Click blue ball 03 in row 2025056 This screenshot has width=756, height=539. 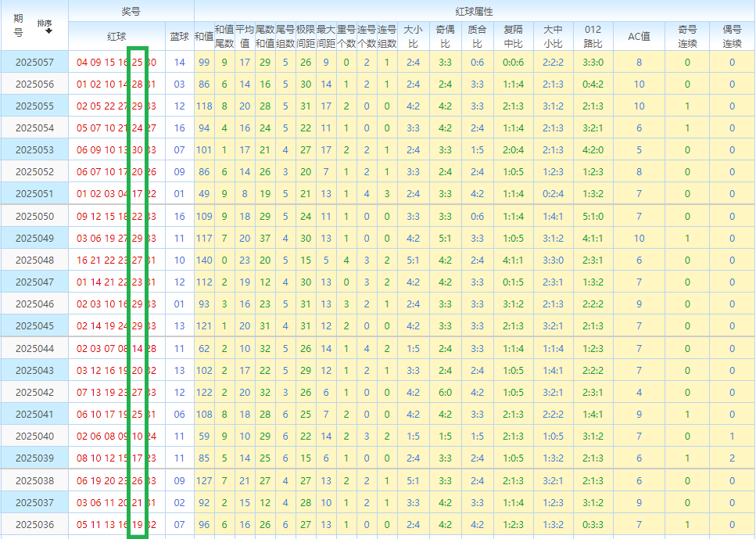point(179,84)
